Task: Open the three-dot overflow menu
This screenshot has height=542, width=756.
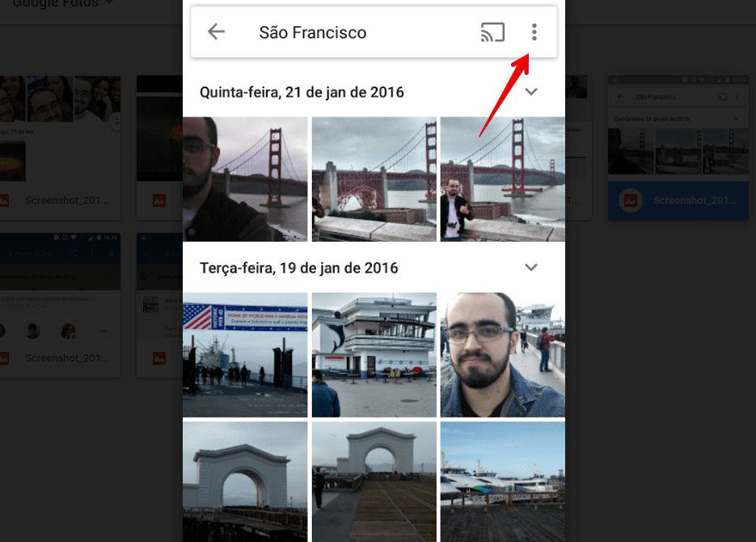Action: pos(534,32)
